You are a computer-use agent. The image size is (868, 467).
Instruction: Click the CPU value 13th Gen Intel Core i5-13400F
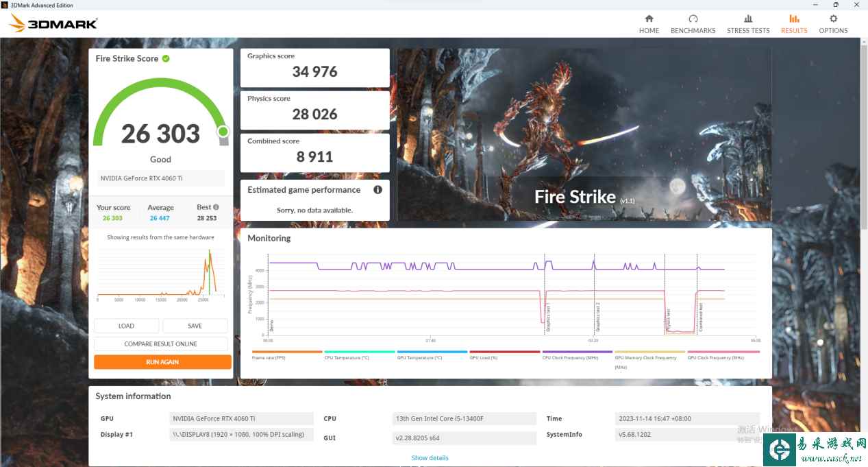[x=464, y=418]
